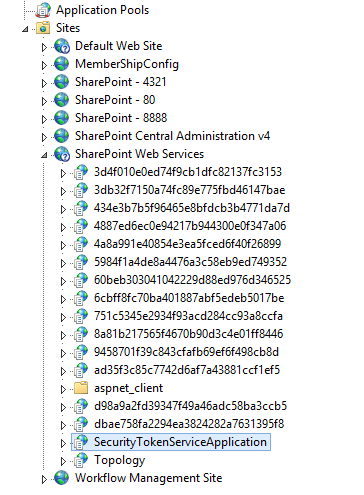This screenshot has width=364, height=495.
Task: Select application 434e3b7b5f96465e8bfdcb3b4771da7d text
Action: click(192, 208)
